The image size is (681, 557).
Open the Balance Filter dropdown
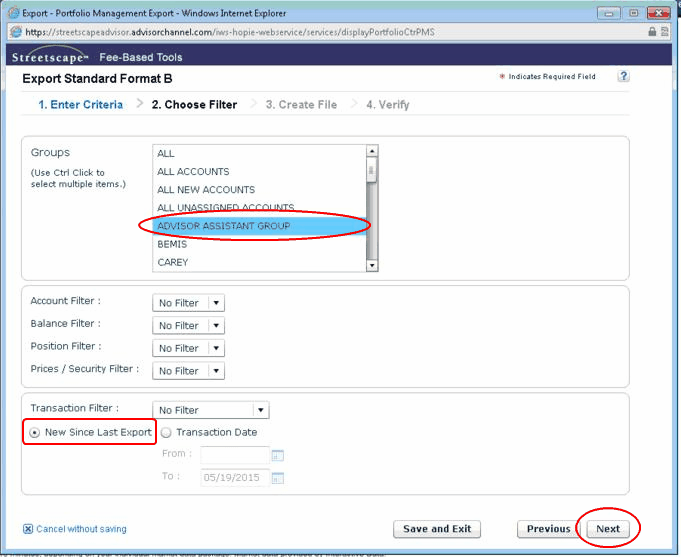[216, 326]
